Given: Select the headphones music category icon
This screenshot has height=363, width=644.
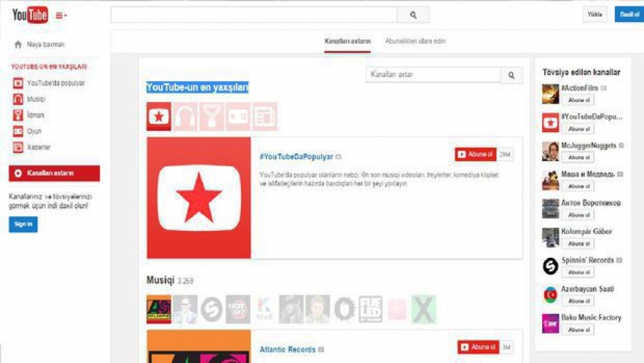Looking at the screenshot, I should 185,116.
